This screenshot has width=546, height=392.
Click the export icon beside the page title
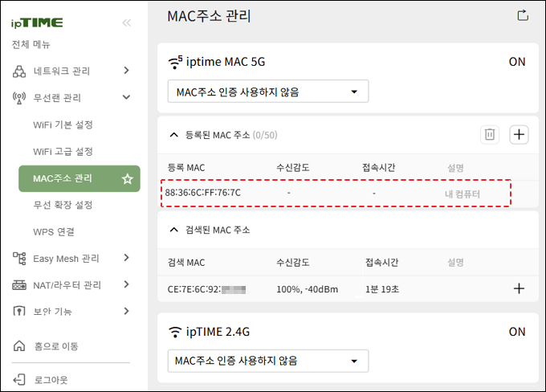(523, 15)
